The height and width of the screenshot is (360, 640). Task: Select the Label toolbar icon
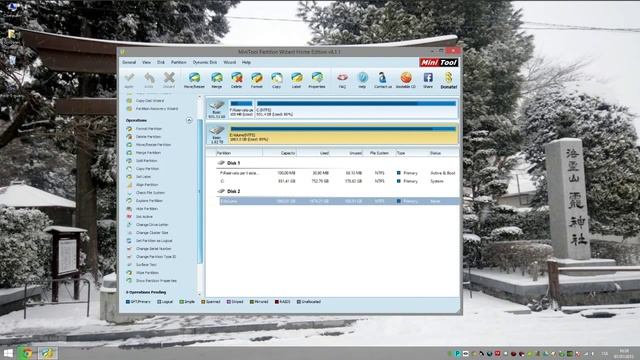click(x=296, y=80)
